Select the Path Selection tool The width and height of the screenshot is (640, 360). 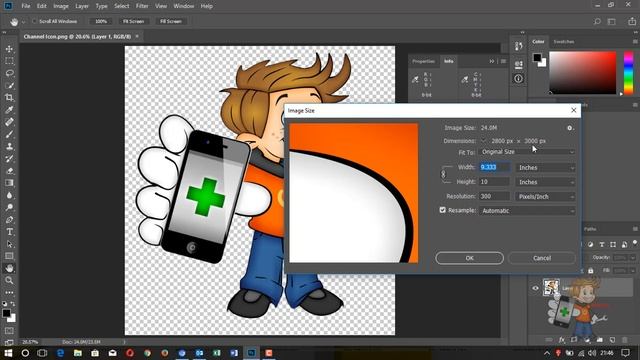tap(9, 244)
